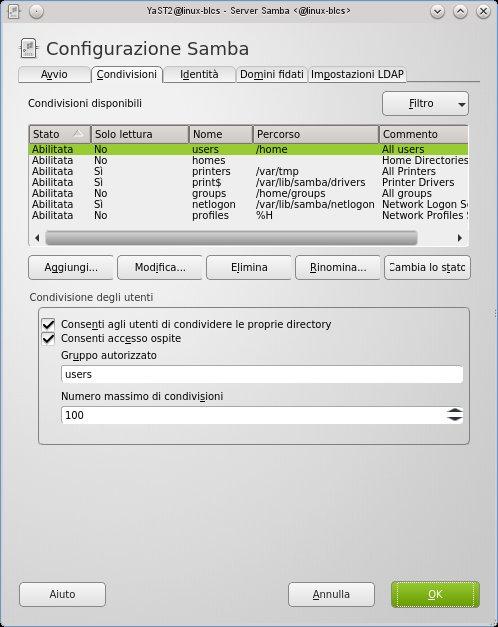Go to Impostazioni LDAP tab

[357, 74]
